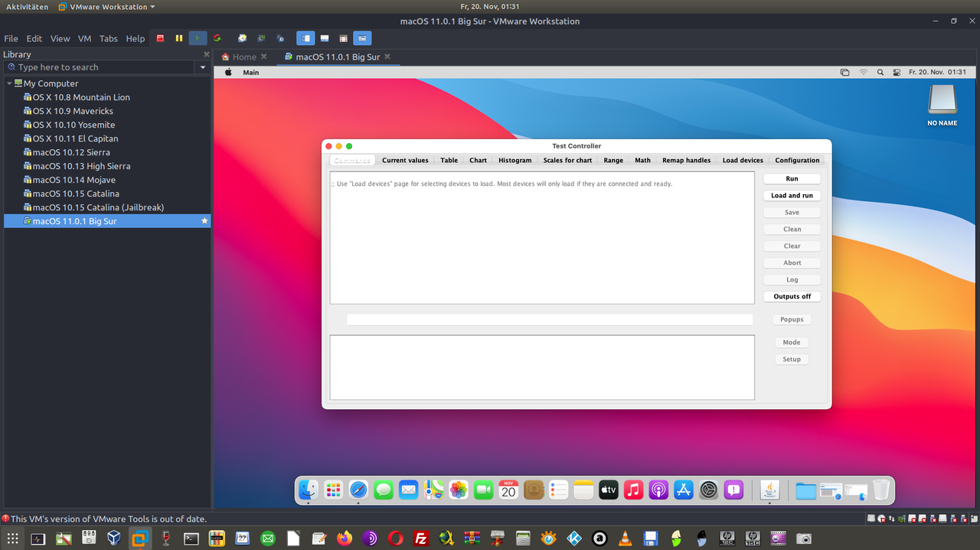Open Mail from the macOS dock
The image size is (980, 550).
tap(409, 490)
